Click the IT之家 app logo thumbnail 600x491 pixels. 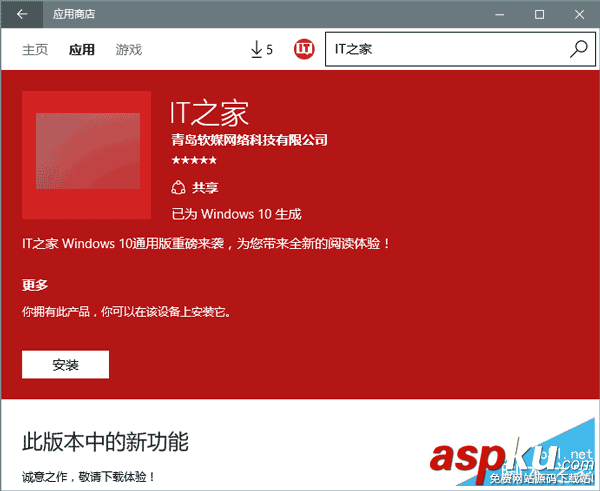(86, 155)
